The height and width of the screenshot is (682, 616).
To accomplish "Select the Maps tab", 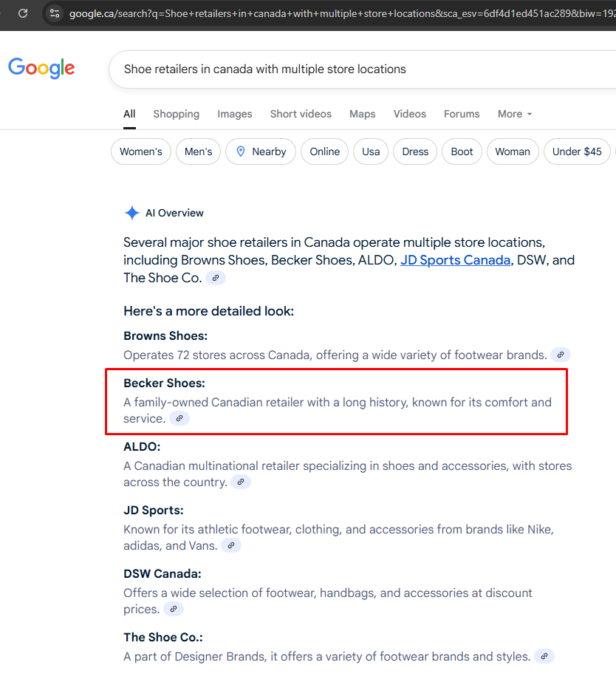I will coord(362,114).
